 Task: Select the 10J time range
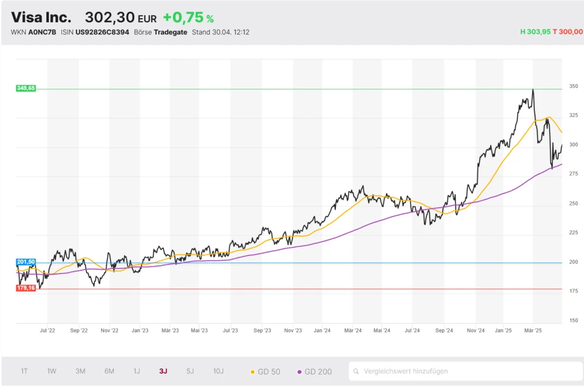click(218, 371)
